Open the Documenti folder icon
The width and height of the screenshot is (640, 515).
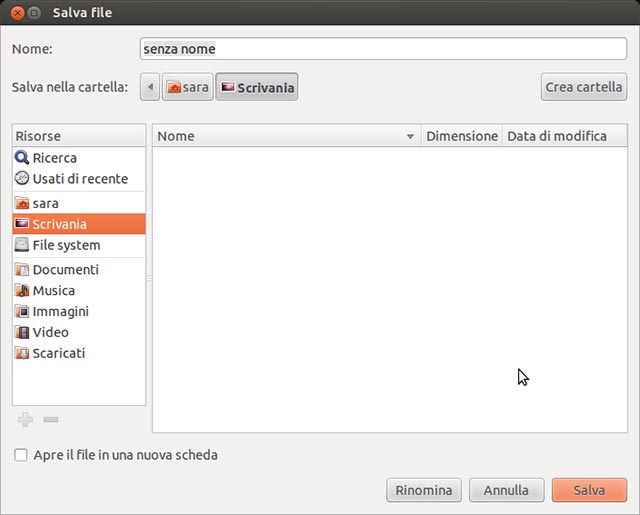(x=22, y=270)
